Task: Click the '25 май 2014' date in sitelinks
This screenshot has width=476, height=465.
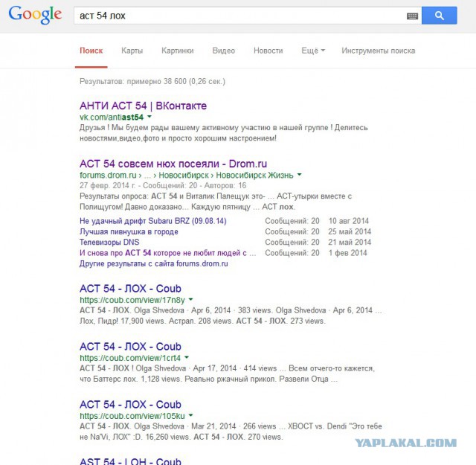Action: click(x=350, y=231)
